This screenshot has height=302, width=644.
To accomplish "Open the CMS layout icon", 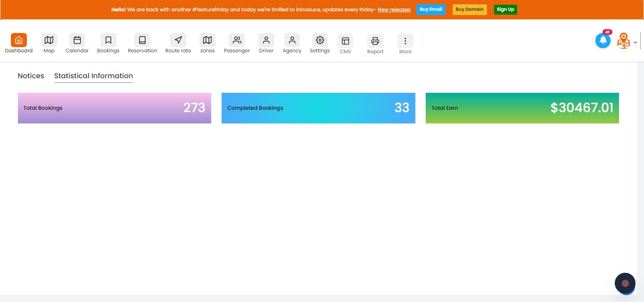I will click(x=346, y=41).
